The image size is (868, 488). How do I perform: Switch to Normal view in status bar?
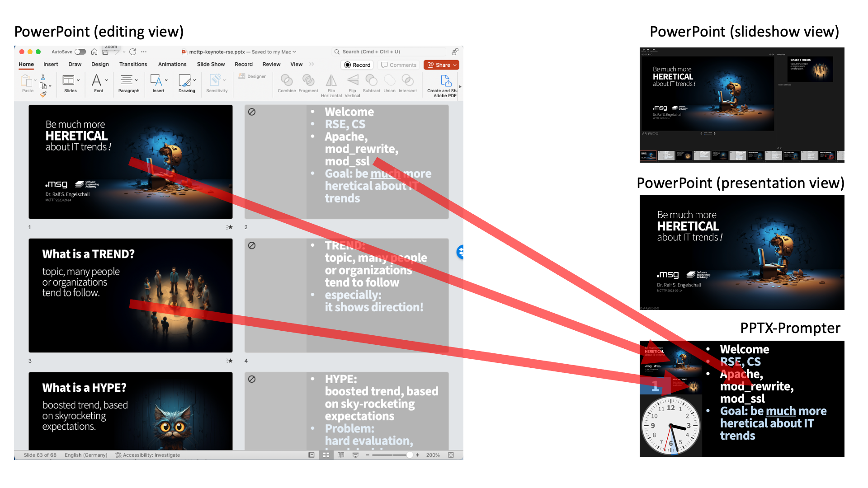click(x=311, y=455)
